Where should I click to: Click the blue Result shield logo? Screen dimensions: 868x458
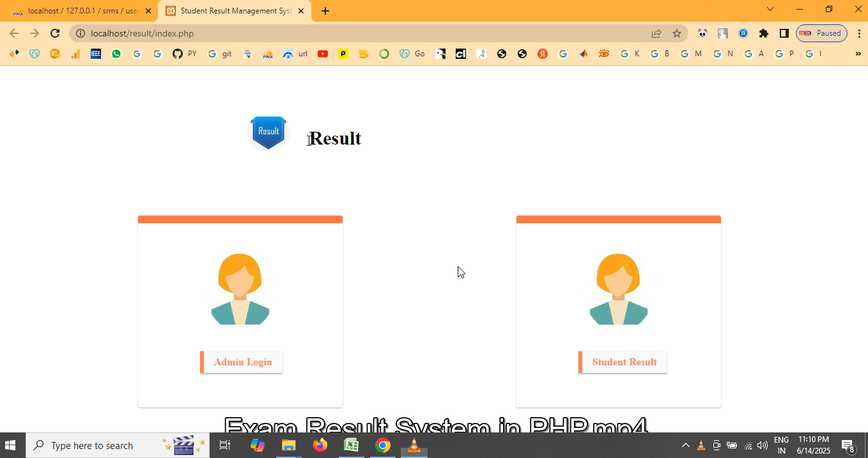pyautogui.click(x=268, y=132)
